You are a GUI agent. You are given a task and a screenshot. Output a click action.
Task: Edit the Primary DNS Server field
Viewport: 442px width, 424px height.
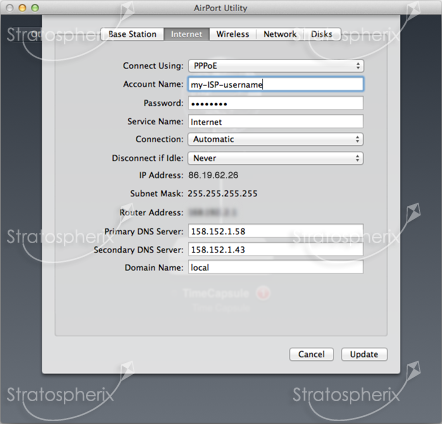(276, 231)
